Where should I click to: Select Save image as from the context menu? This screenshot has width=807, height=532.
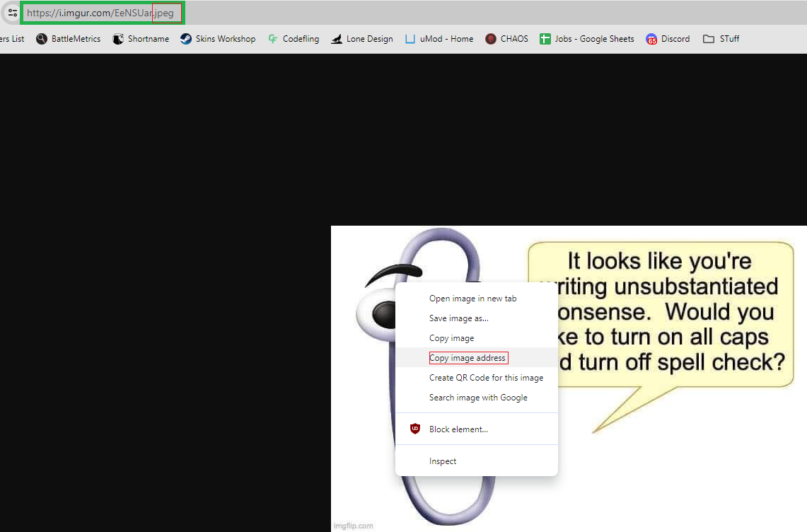(x=457, y=318)
